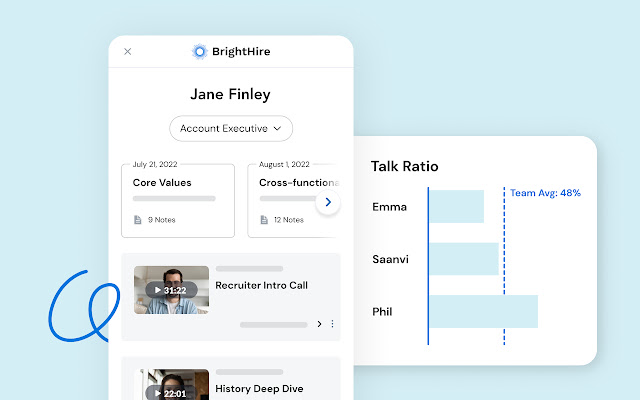Image resolution: width=640 pixels, height=400 pixels.
Task: Click the 9 Notes text
Action: pos(162,220)
